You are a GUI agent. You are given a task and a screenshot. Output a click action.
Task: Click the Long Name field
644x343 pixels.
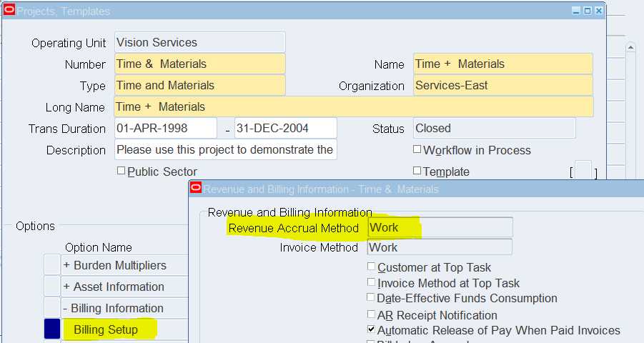[354, 106]
